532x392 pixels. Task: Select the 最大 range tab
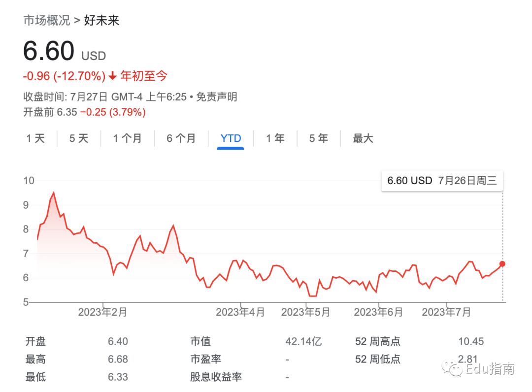tap(363, 138)
